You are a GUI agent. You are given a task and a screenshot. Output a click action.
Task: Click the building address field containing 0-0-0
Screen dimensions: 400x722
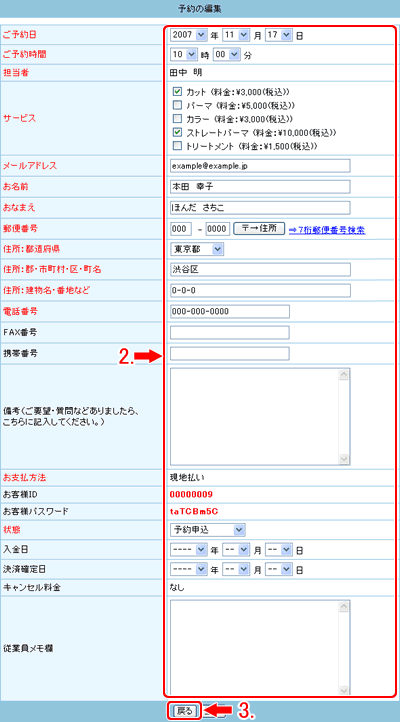(260, 291)
